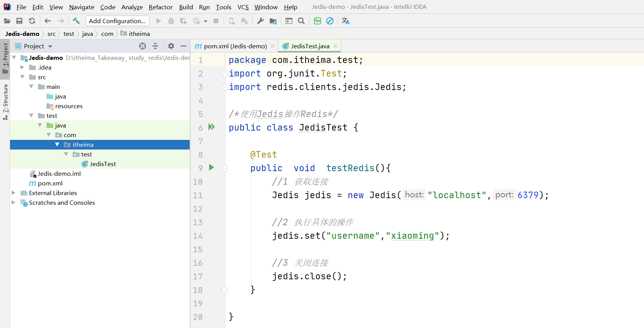Toggle the 1: Project side tool window
The image size is (644, 328).
point(5,59)
